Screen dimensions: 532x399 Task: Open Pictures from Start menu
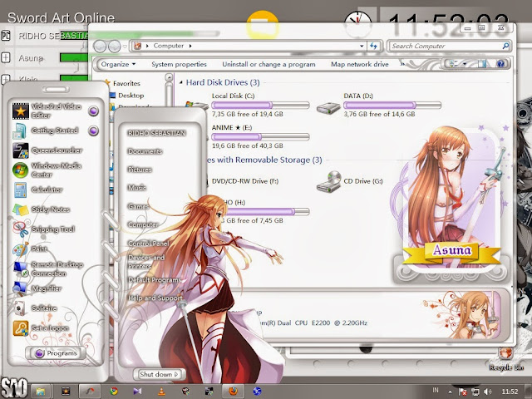[x=140, y=170]
